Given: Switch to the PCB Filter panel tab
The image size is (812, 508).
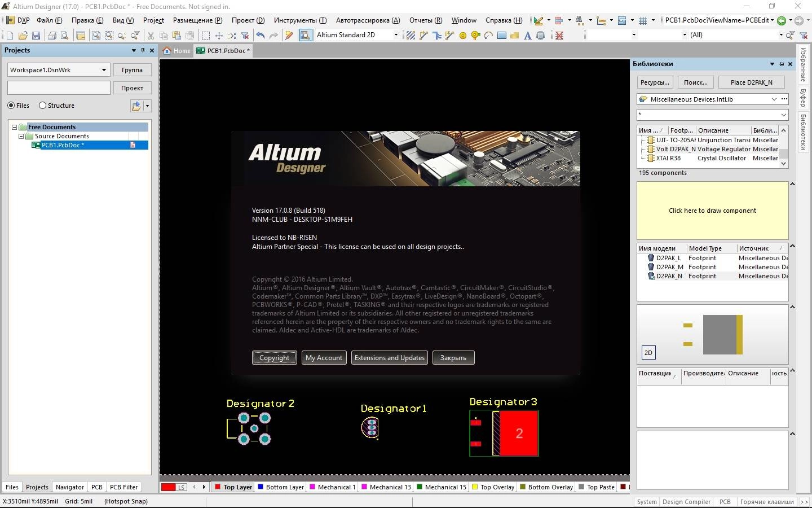Looking at the screenshot, I should point(123,487).
